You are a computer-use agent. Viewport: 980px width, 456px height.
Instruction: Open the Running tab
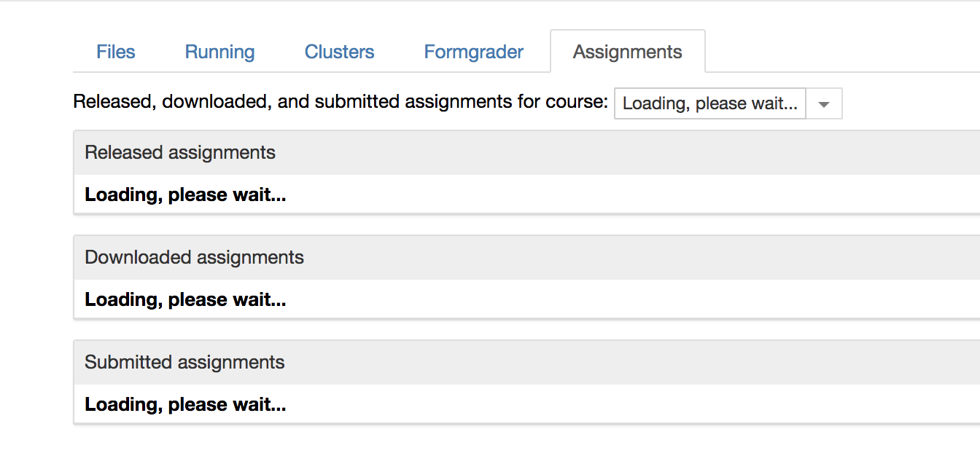(x=219, y=51)
